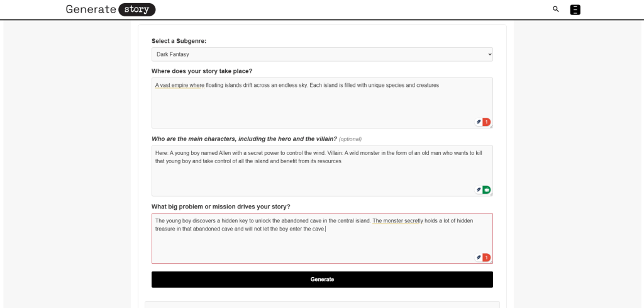Click pen icon in problem or mission field
The image size is (644, 308).
pos(479,257)
